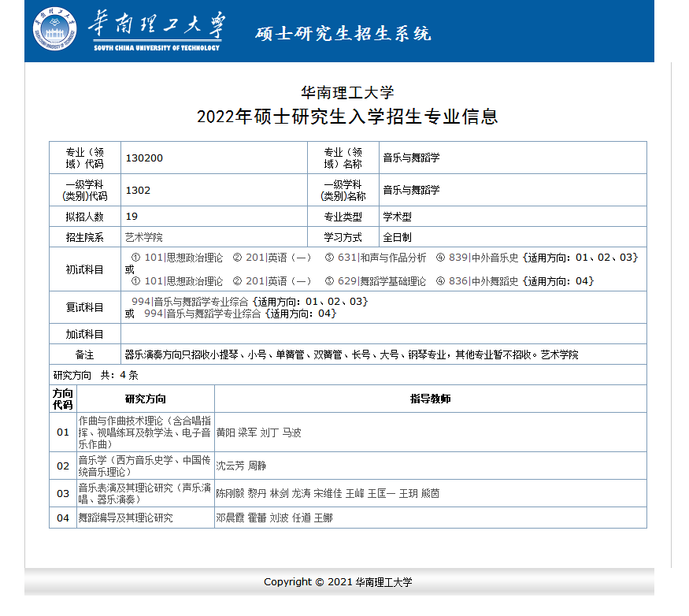689x616 pixels.
Task: Click the calligraphy 华南理工大学 banner logo
Action: coord(157,30)
